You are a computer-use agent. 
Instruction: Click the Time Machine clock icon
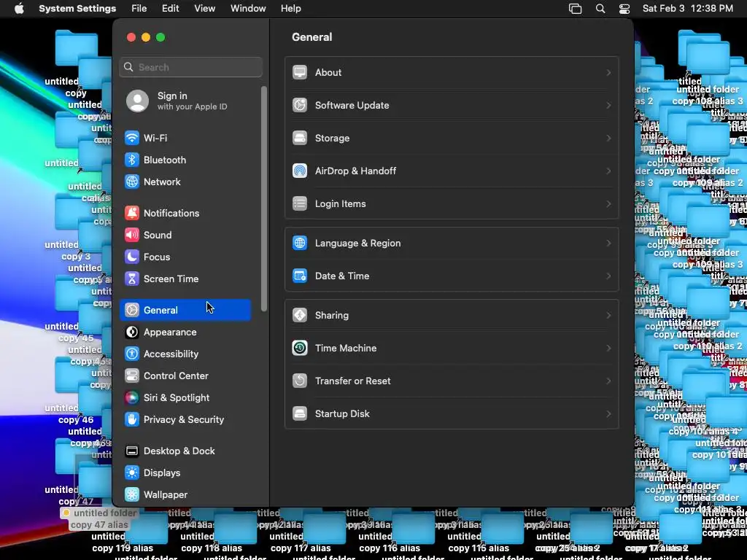pyautogui.click(x=300, y=349)
